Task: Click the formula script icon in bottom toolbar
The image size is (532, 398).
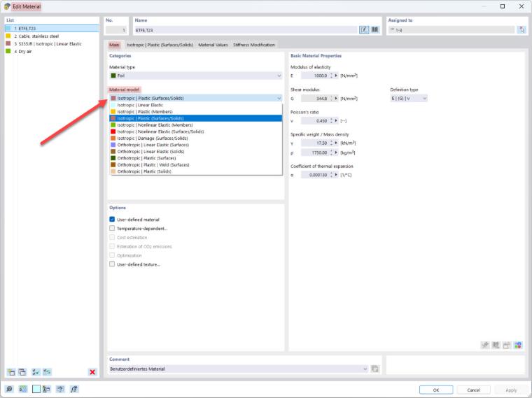Action: [x=73, y=389]
